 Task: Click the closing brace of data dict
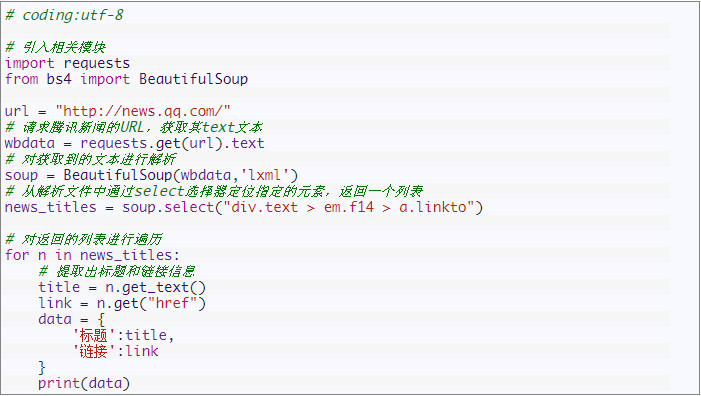[42, 367]
